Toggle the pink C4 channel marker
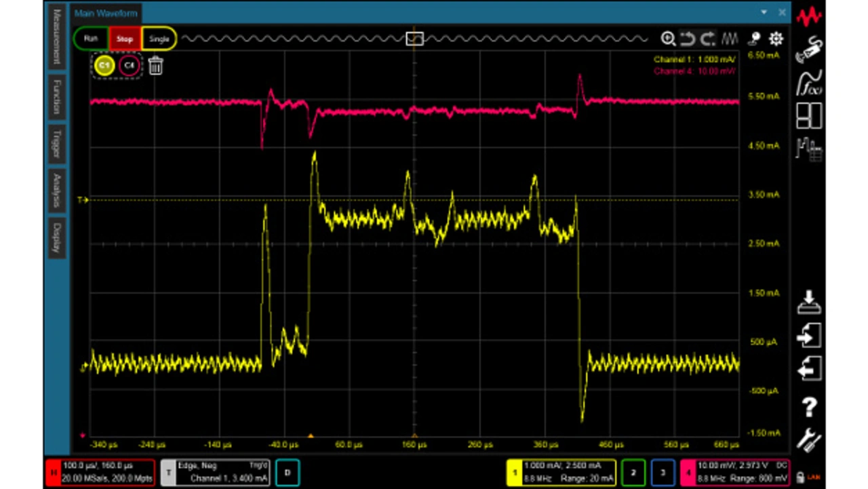868x489 pixels. [x=129, y=66]
